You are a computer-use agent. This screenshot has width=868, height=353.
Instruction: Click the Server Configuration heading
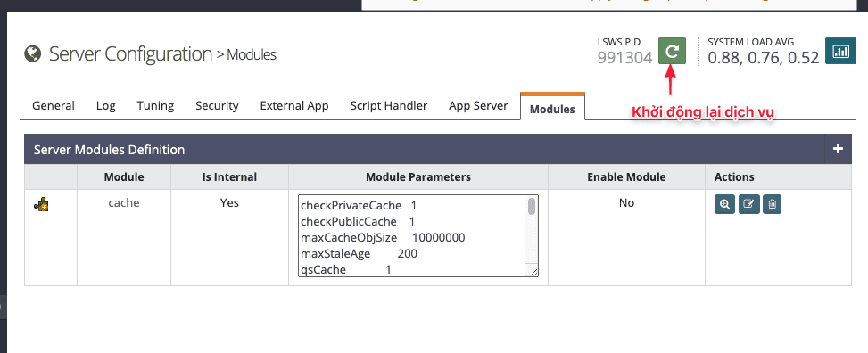point(130,54)
